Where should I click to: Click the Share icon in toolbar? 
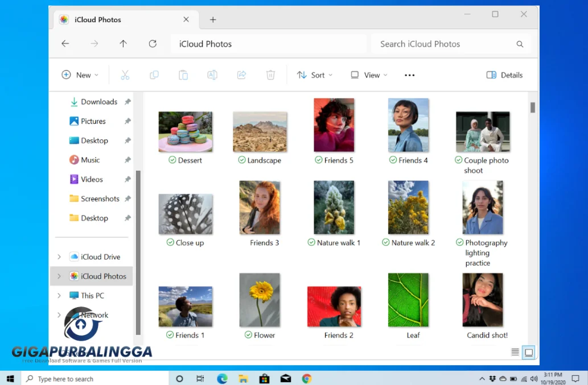tap(241, 75)
